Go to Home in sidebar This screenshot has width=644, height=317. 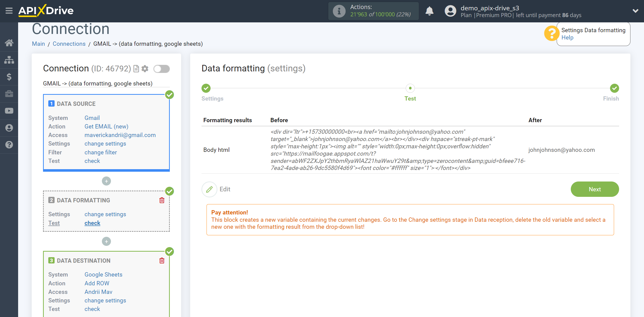[x=9, y=43]
